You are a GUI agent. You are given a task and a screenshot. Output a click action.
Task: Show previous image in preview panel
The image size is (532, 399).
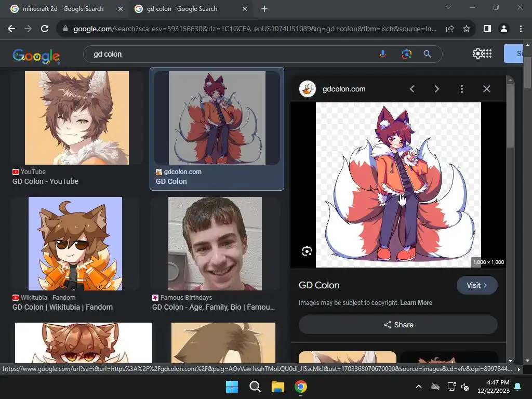tap(412, 89)
